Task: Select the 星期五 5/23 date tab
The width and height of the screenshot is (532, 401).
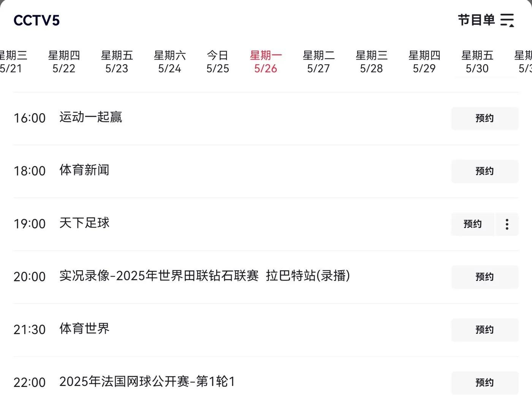Action: tap(117, 62)
